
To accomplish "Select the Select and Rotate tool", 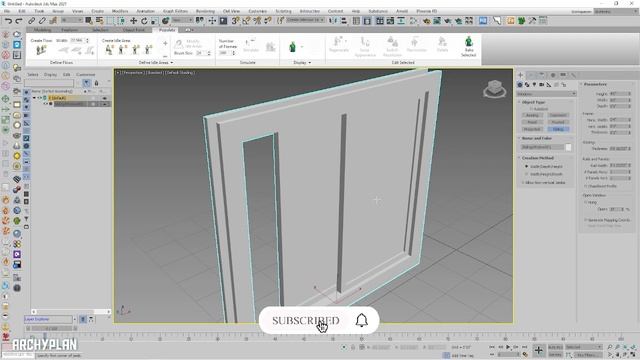I will [144, 21].
